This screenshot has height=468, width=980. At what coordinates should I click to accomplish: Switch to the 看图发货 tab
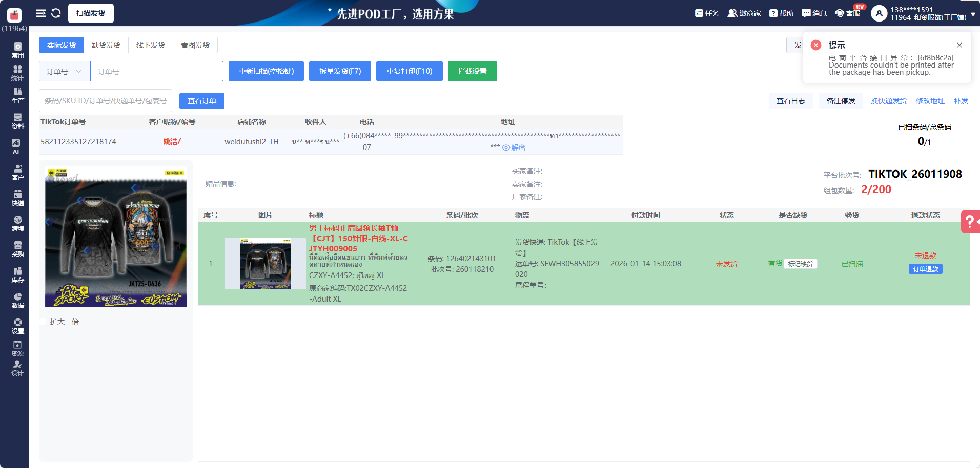click(x=195, y=45)
